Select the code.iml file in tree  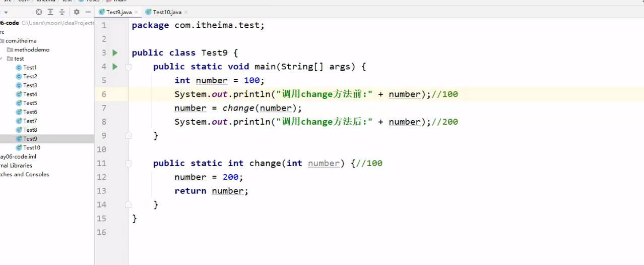[x=18, y=156]
